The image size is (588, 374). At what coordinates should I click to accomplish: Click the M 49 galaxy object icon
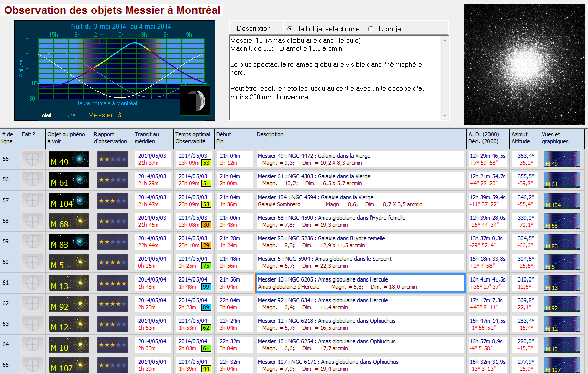coord(68,160)
